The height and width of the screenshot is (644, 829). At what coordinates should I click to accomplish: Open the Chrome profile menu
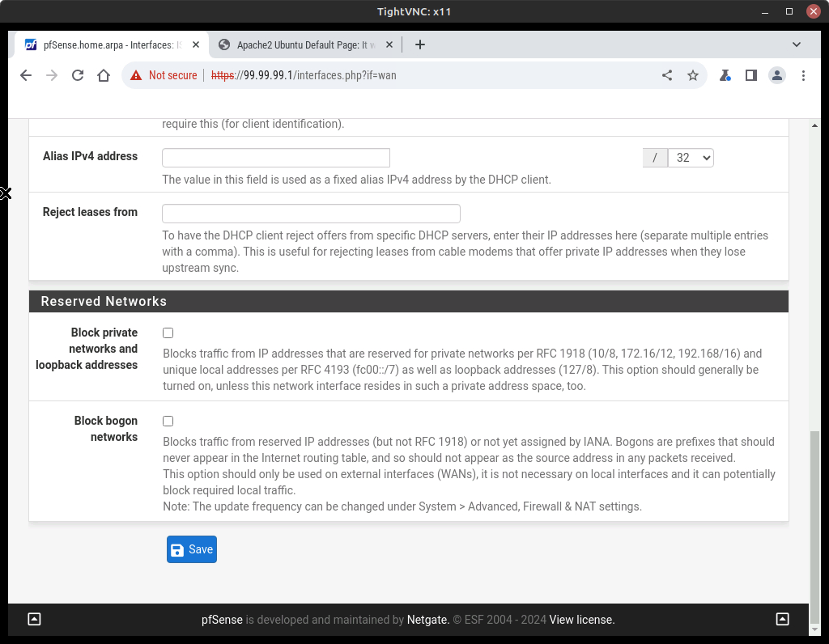[776, 75]
